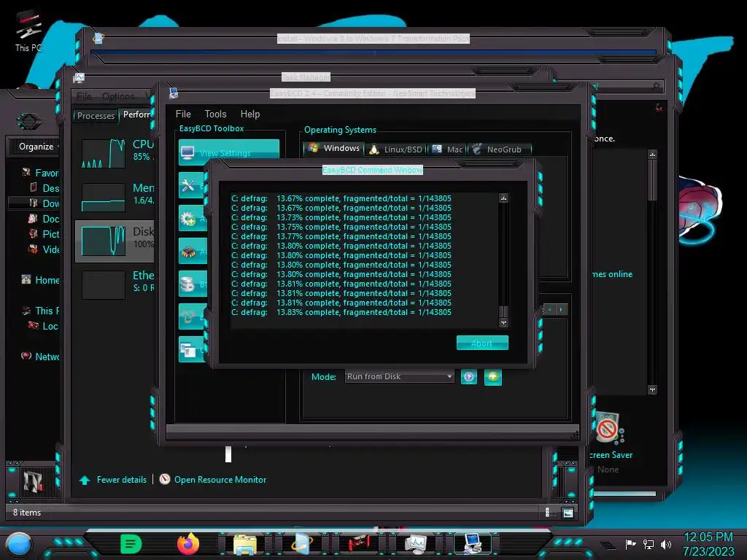Open the green notes app on taskbar
This screenshot has width=747, height=560.
tap(131, 544)
